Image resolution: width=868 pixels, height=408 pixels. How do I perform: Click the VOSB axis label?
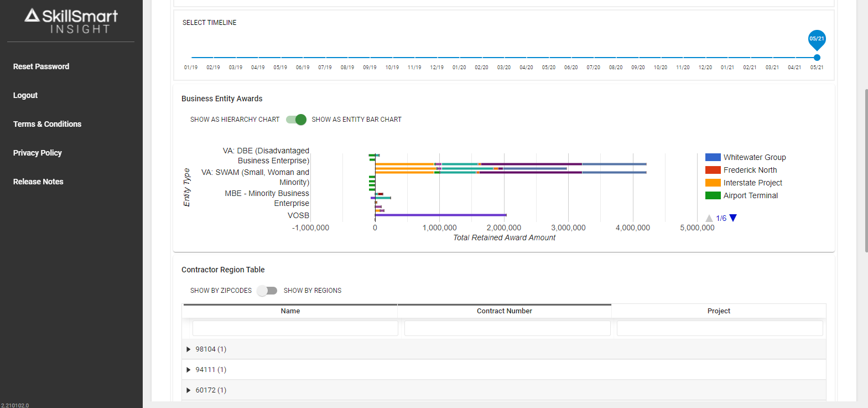tap(298, 215)
